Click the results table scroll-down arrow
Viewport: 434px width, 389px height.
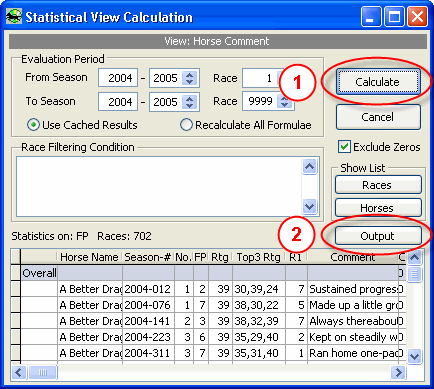click(x=414, y=356)
